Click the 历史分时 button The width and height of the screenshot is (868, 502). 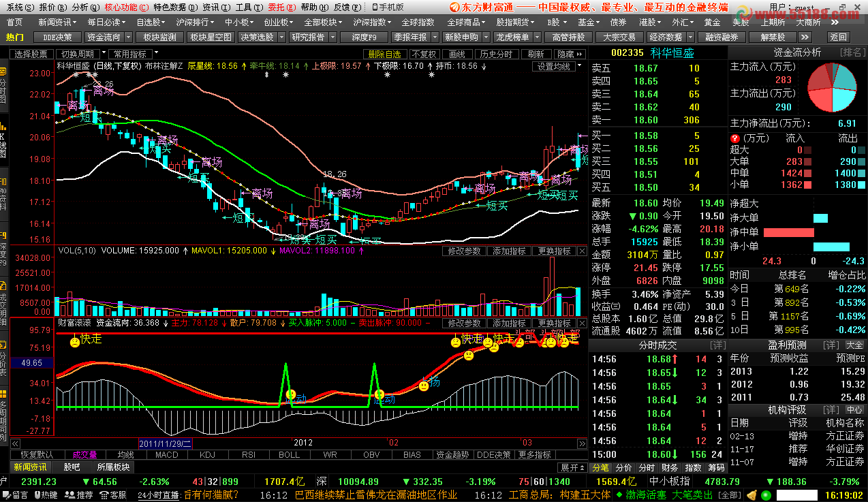pyautogui.click(x=495, y=54)
